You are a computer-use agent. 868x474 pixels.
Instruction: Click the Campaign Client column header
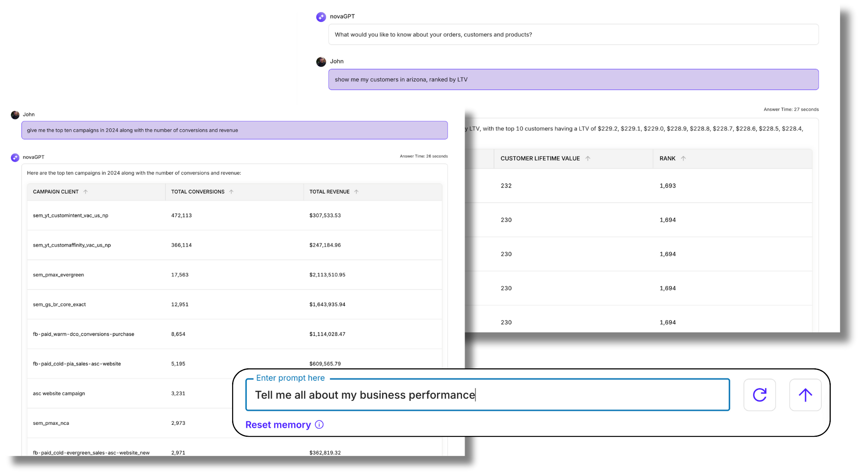pyautogui.click(x=56, y=192)
